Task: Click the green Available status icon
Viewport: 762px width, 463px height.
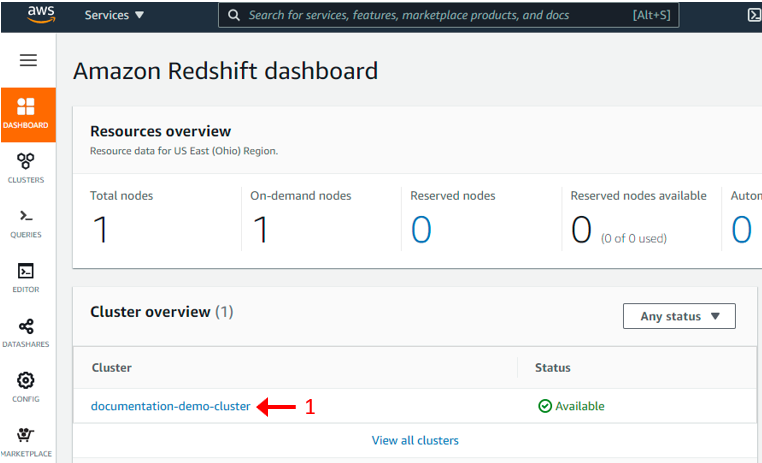Action: pos(544,406)
